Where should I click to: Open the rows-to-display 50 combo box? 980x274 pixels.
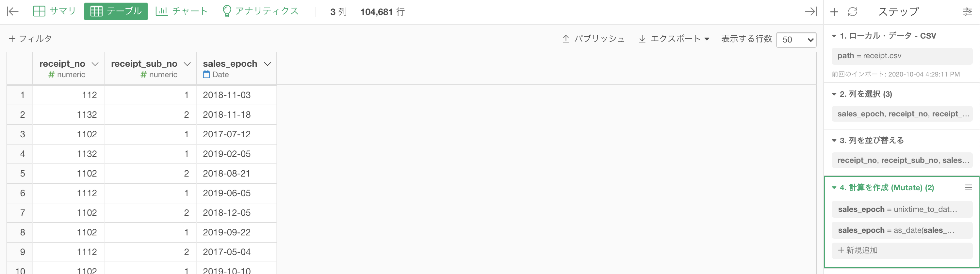796,40
